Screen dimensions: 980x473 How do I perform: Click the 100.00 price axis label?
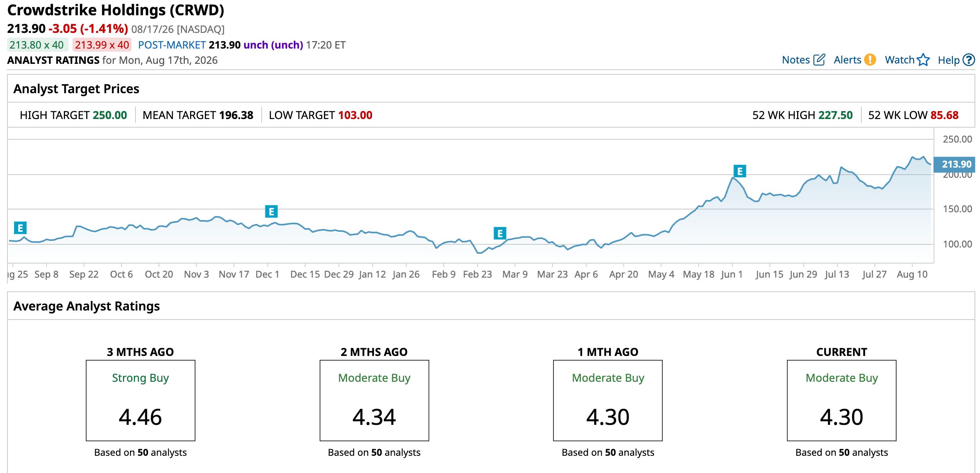[x=957, y=244]
